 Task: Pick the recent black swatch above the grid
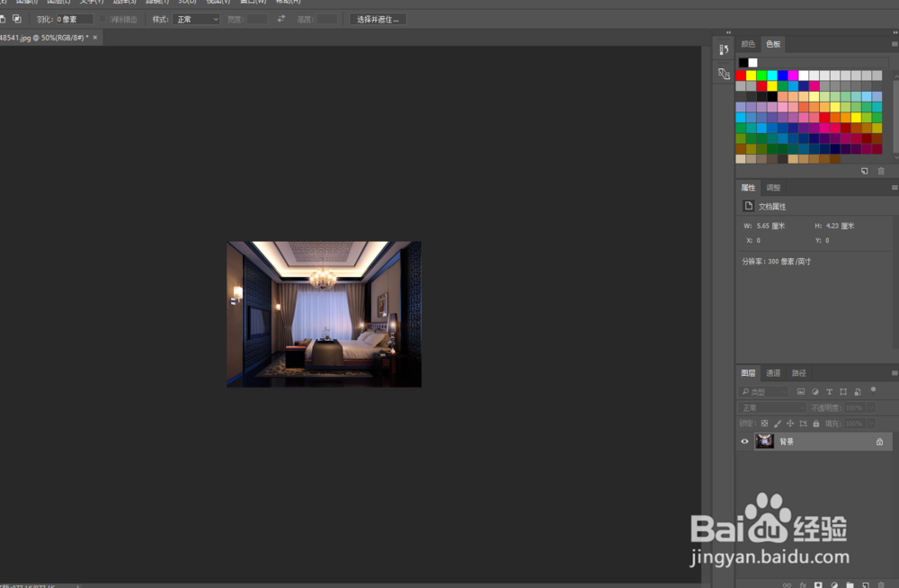[743, 63]
